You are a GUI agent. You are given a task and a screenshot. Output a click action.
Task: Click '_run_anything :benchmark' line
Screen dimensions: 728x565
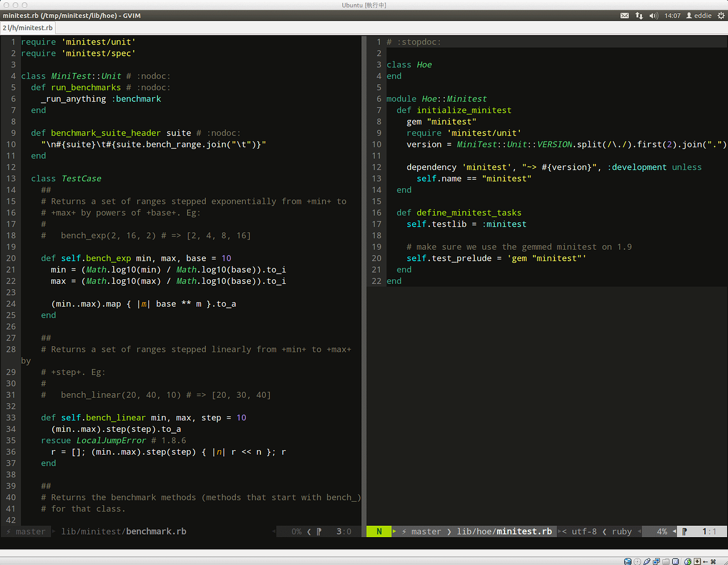(101, 99)
